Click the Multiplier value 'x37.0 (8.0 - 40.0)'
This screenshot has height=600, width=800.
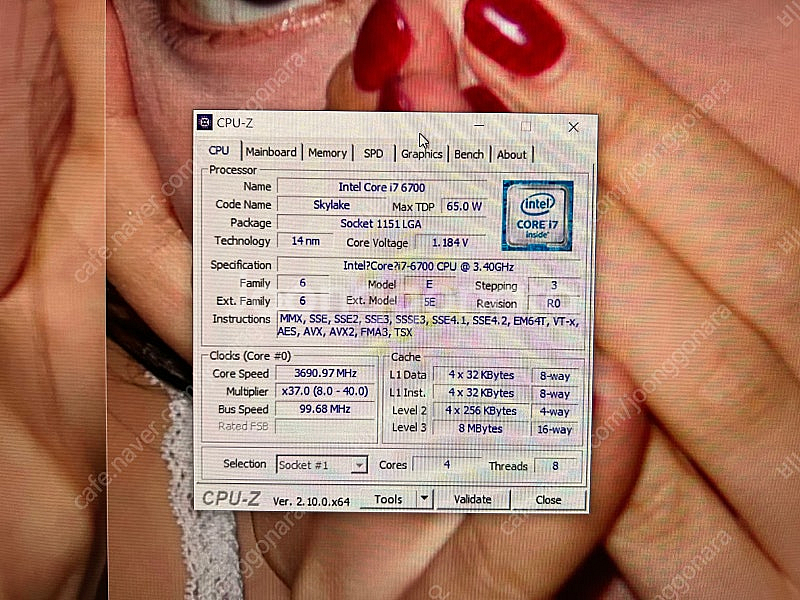(x=325, y=391)
